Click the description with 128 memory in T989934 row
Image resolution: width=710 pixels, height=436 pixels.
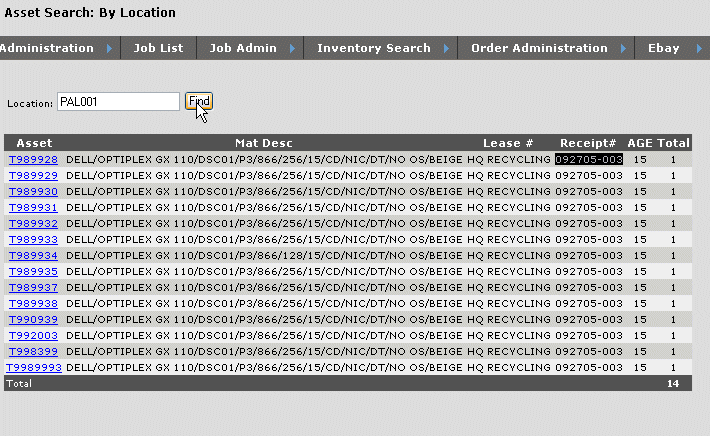click(x=263, y=255)
